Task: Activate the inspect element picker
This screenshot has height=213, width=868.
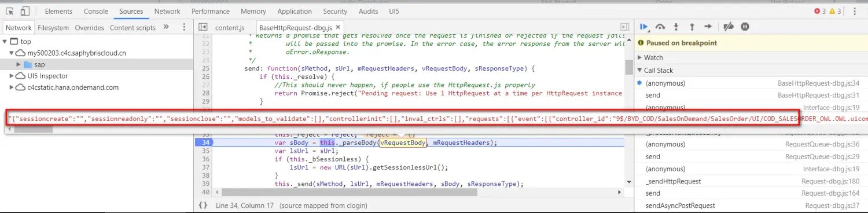Action: [10, 11]
